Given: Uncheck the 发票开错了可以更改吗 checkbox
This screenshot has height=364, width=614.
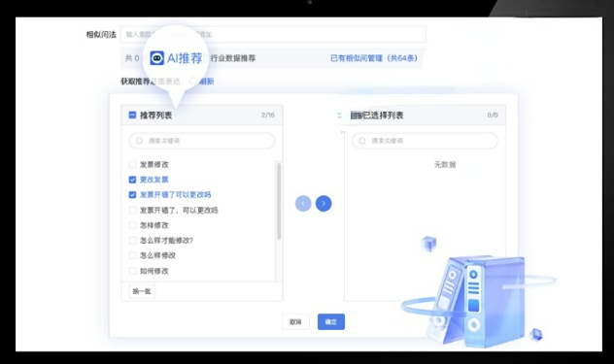Looking at the screenshot, I should point(132,195).
